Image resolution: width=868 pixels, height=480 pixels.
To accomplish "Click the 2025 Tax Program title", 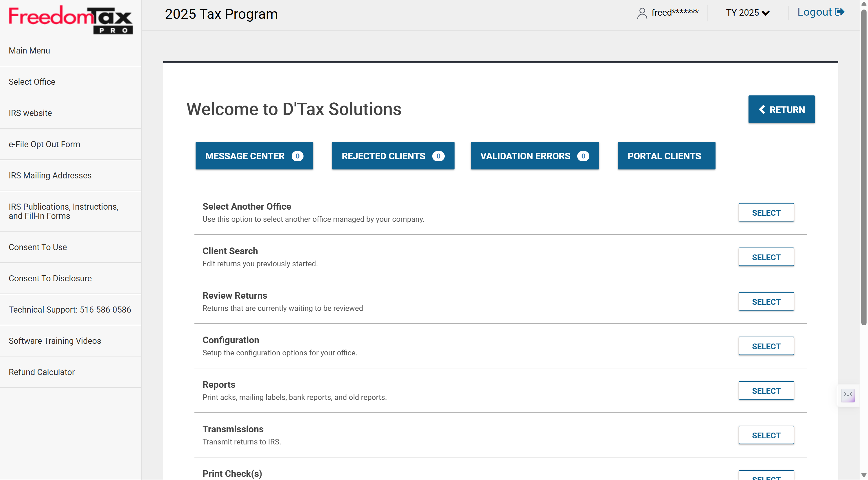I will click(221, 14).
